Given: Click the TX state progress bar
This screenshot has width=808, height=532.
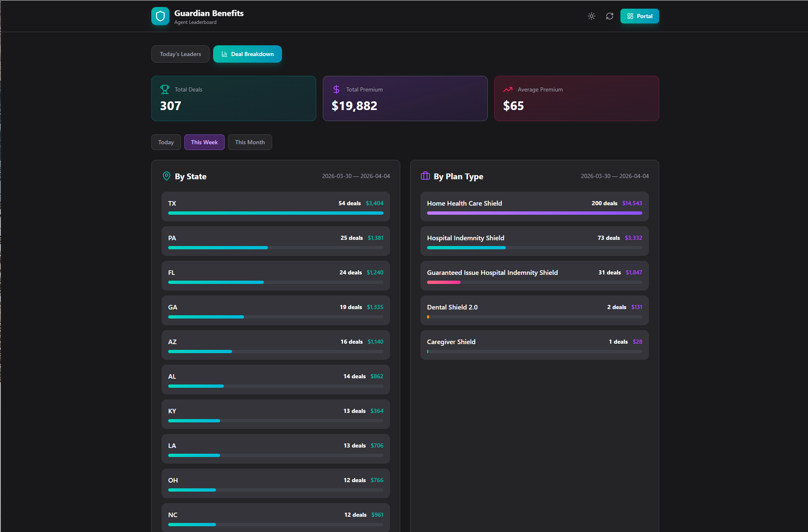Looking at the screenshot, I should pyautogui.click(x=275, y=213).
